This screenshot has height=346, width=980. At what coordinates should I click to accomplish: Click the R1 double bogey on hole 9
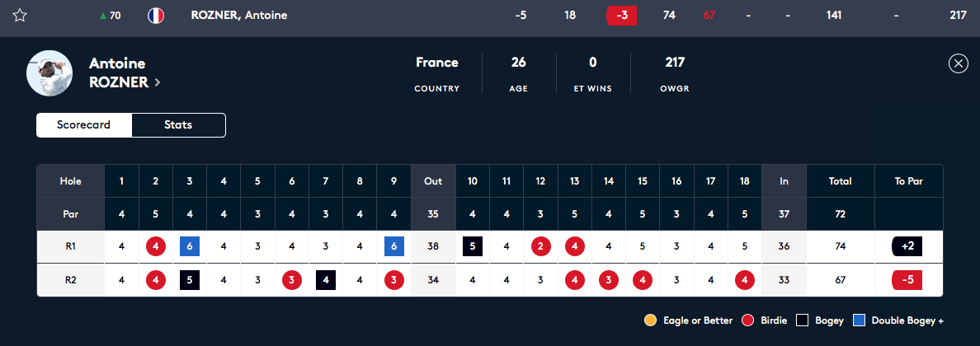point(393,245)
